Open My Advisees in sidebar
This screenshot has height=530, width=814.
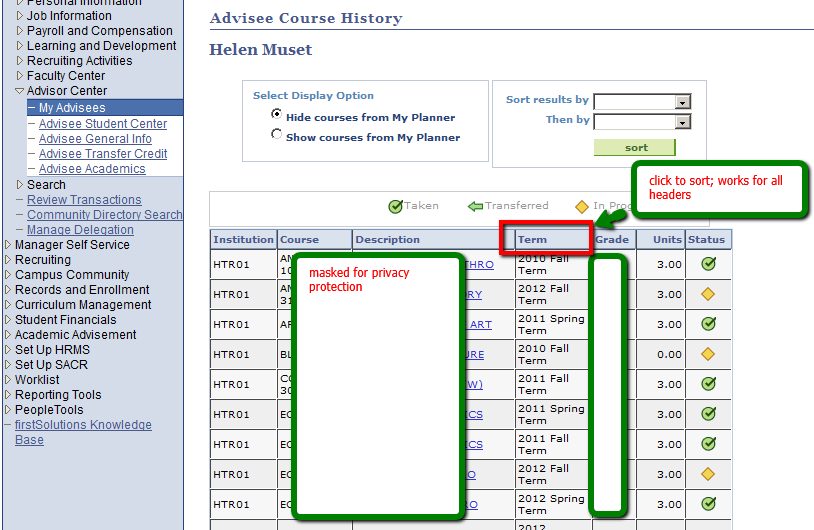(x=72, y=108)
